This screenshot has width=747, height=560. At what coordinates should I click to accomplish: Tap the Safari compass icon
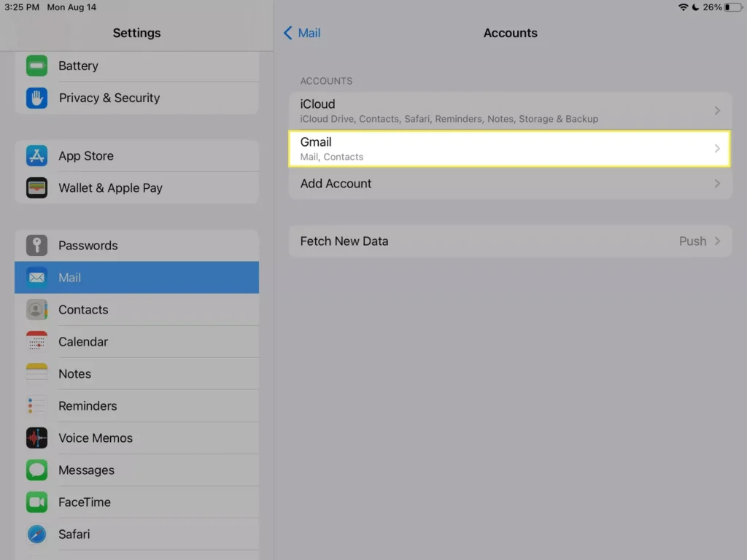[x=36, y=534]
